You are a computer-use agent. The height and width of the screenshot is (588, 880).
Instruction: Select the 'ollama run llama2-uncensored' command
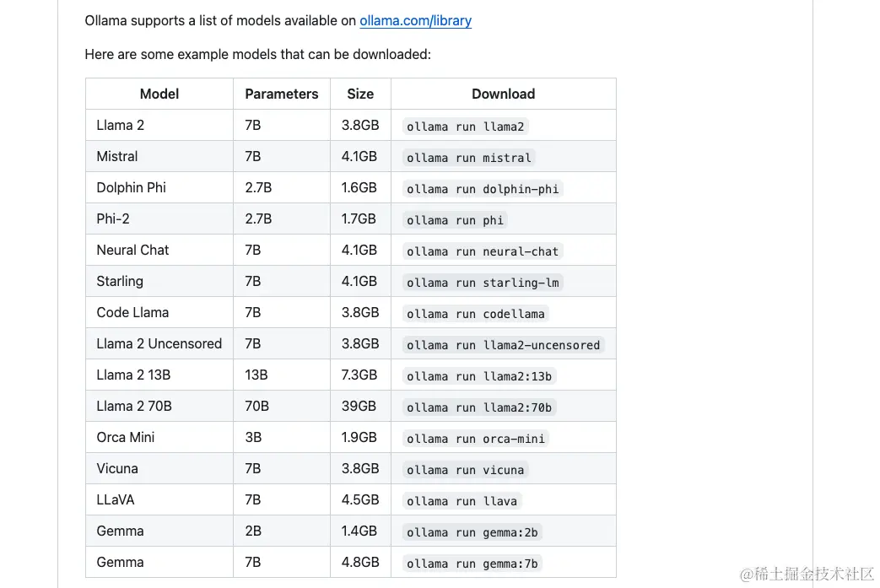(x=504, y=346)
